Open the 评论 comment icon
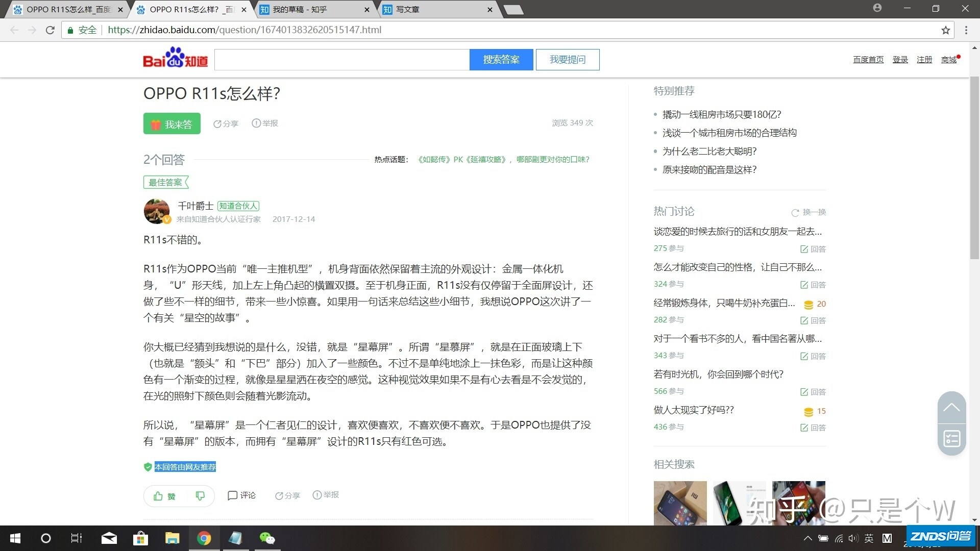The width and height of the screenshot is (980, 551). click(241, 495)
